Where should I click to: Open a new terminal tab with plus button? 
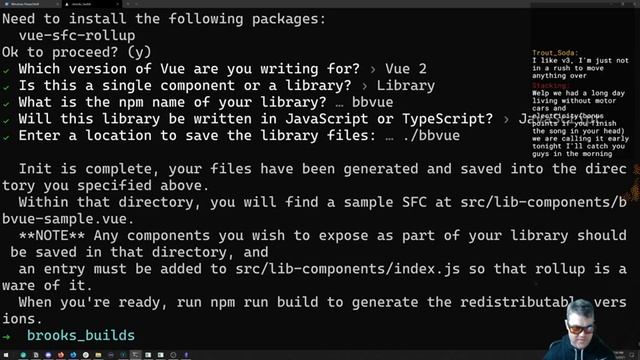pos(128,4)
